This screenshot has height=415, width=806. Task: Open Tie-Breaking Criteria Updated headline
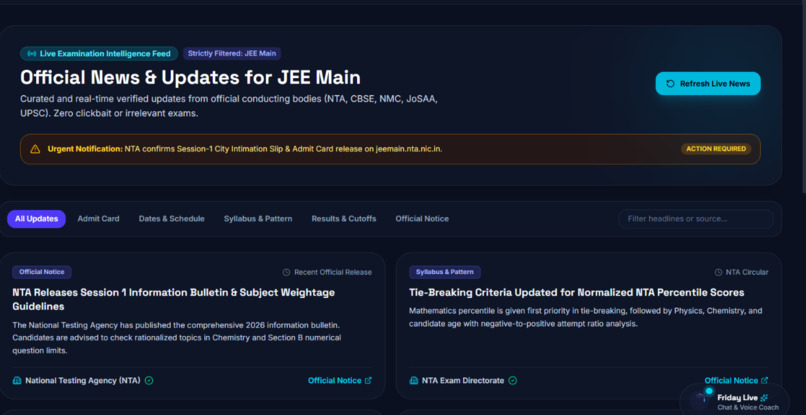[x=576, y=293]
